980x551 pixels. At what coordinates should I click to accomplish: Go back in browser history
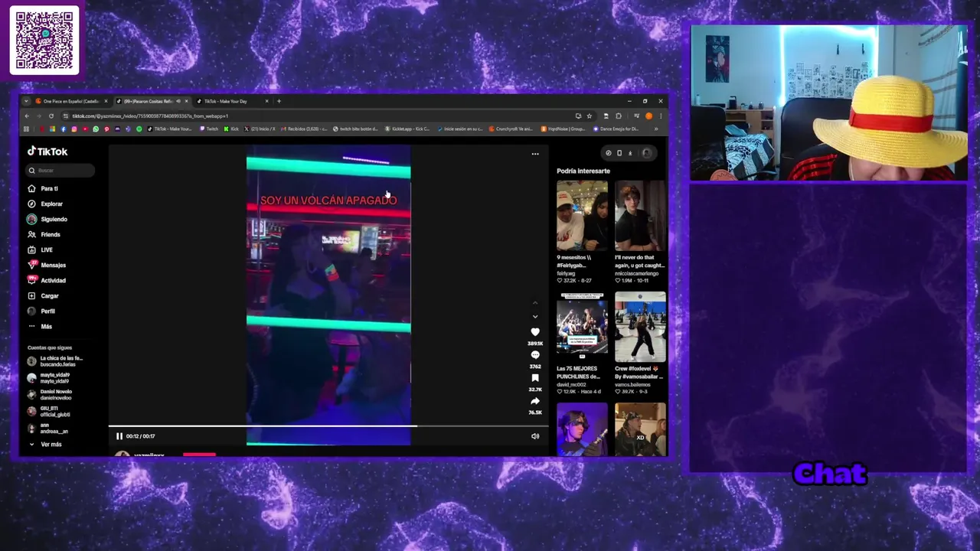27,116
